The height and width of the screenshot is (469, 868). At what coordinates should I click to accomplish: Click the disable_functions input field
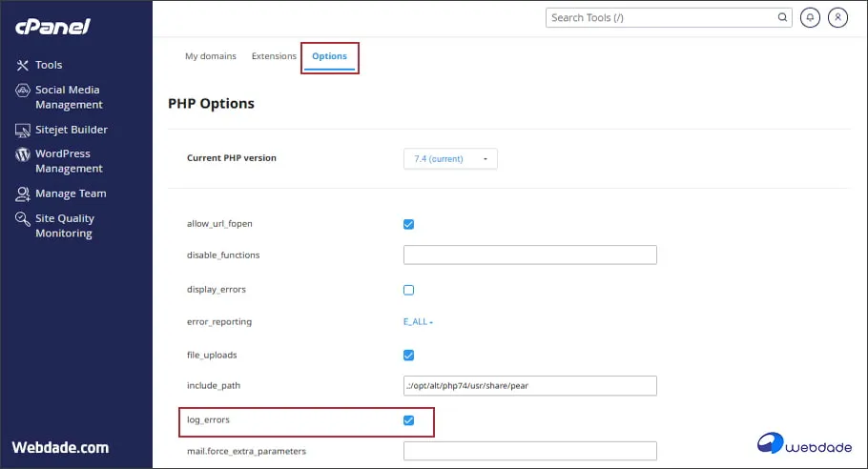pos(529,255)
